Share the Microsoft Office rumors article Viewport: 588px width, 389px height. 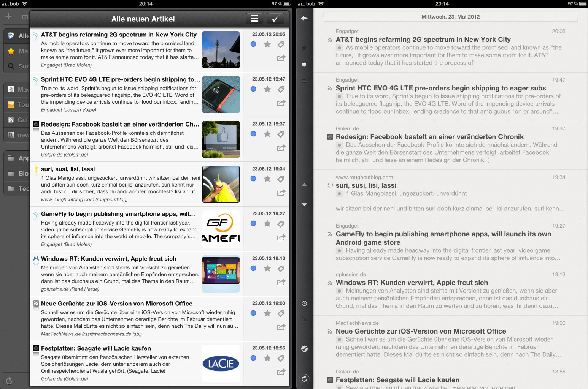[x=281, y=327]
